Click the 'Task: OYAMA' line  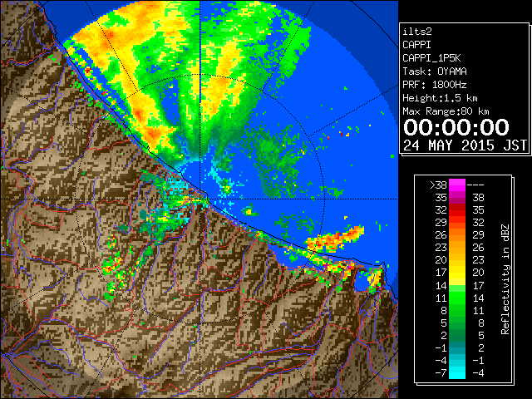(x=434, y=71)
